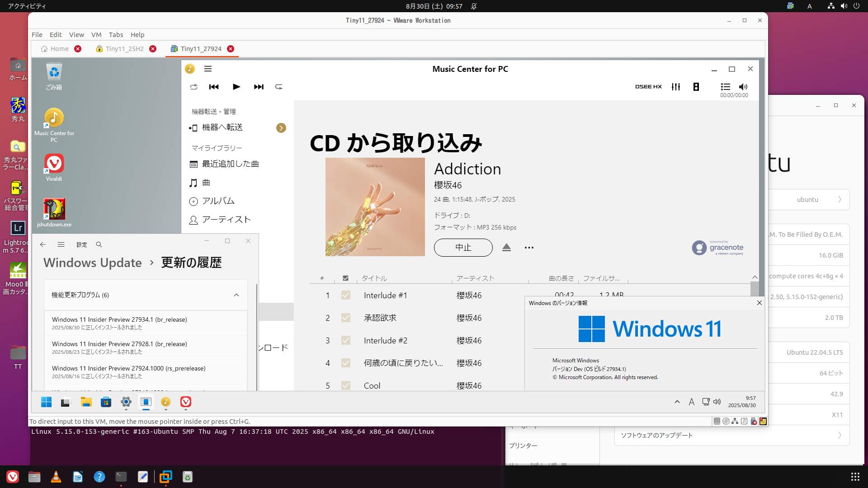Open the VMware File menu
Screen dimensions: 868x488
click(37, 35)
